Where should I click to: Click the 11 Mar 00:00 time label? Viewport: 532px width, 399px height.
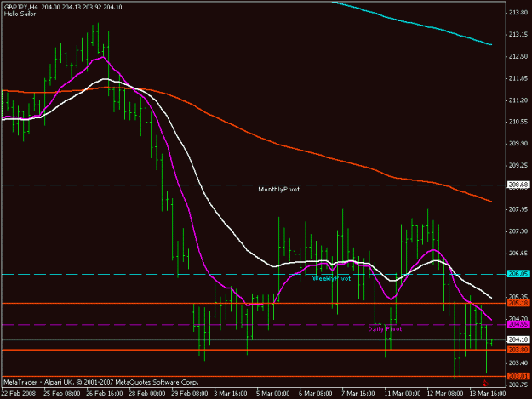point(402,394)
